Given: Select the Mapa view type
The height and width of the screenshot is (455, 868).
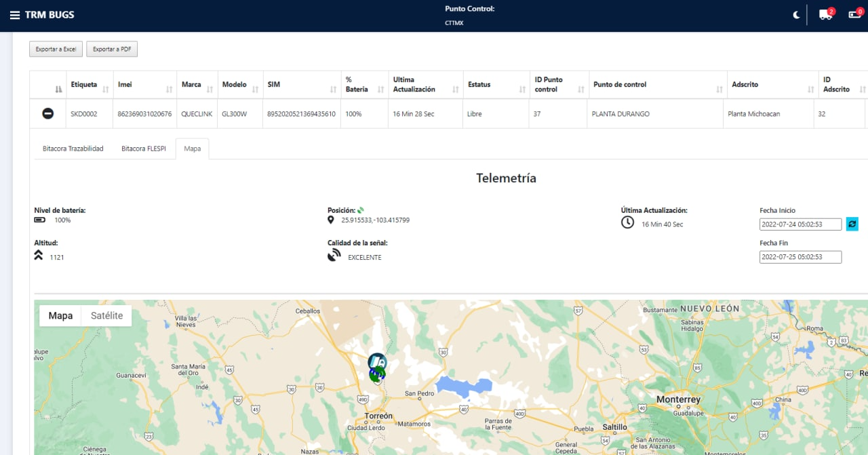Looking at the screenshot, I should pyautogui.click(x=60, y=315).
